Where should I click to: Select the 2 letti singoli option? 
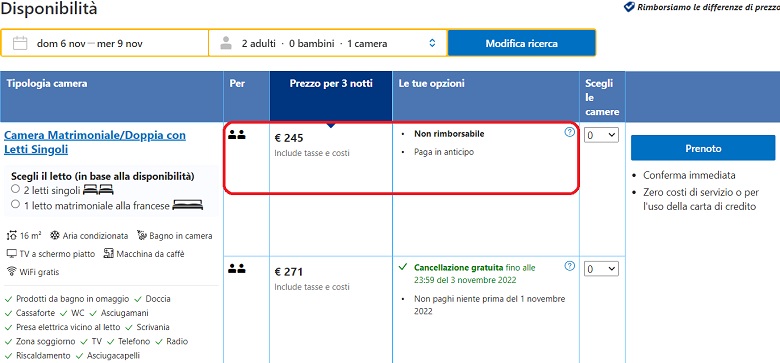[15, 189]
